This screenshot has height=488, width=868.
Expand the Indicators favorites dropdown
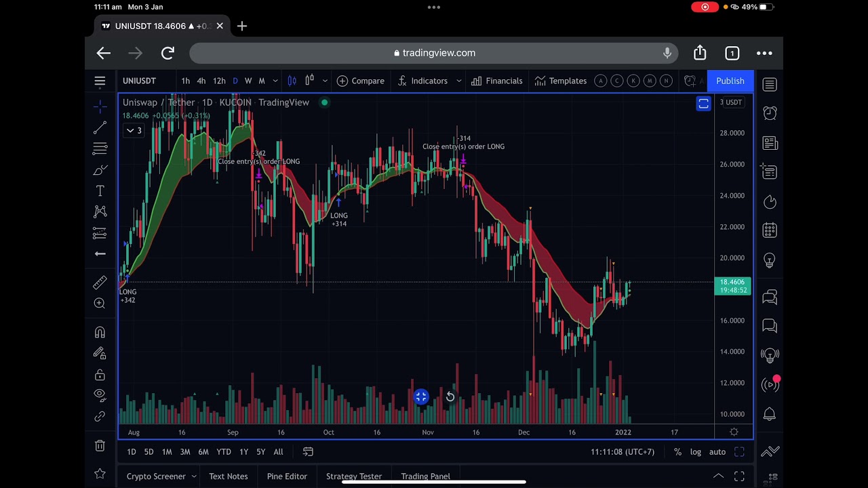(x=458, y=81)
